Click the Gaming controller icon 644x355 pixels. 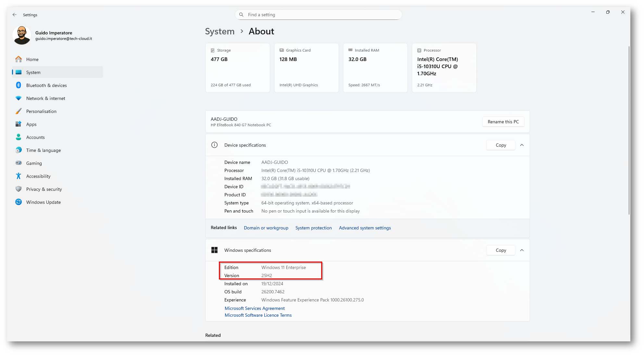coord(19,163)
